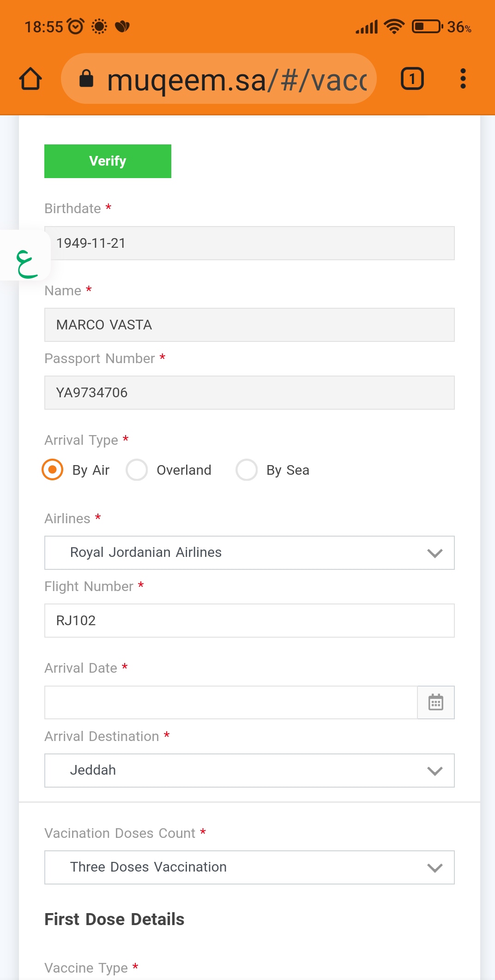Tap the battery status icon
Screen dimensions: 495x980
coord(427,26)
